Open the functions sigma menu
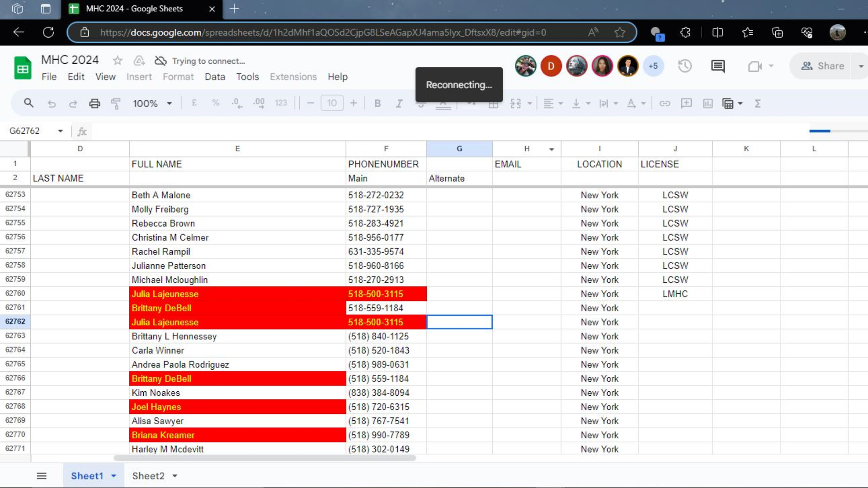 pyautogui.click(x=758, y=103)
